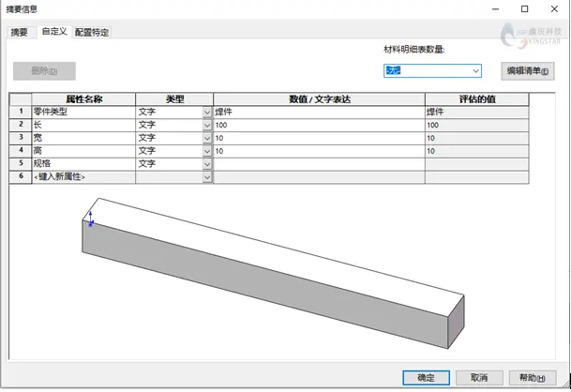Expand type dropdown for 键入新属性 row

[207, 177]
